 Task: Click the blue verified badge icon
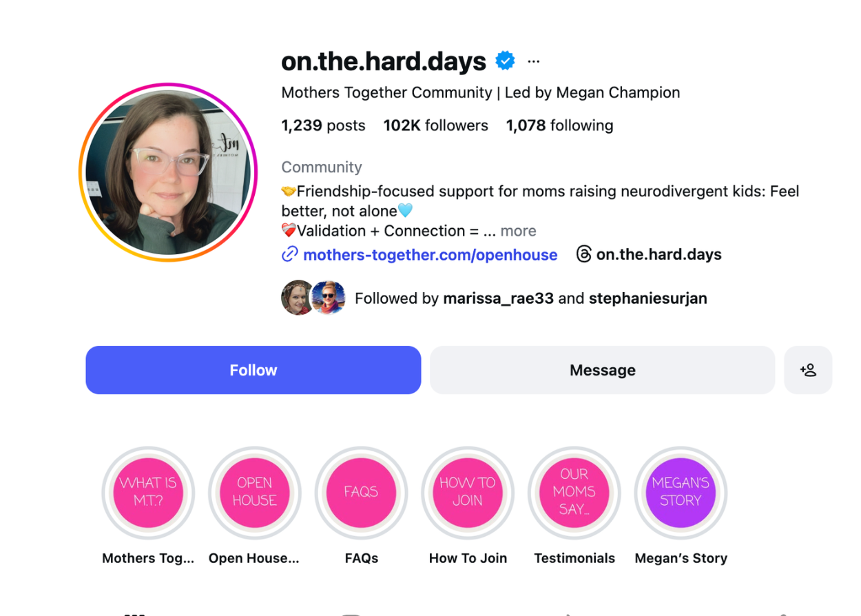(x=506, y=61)
